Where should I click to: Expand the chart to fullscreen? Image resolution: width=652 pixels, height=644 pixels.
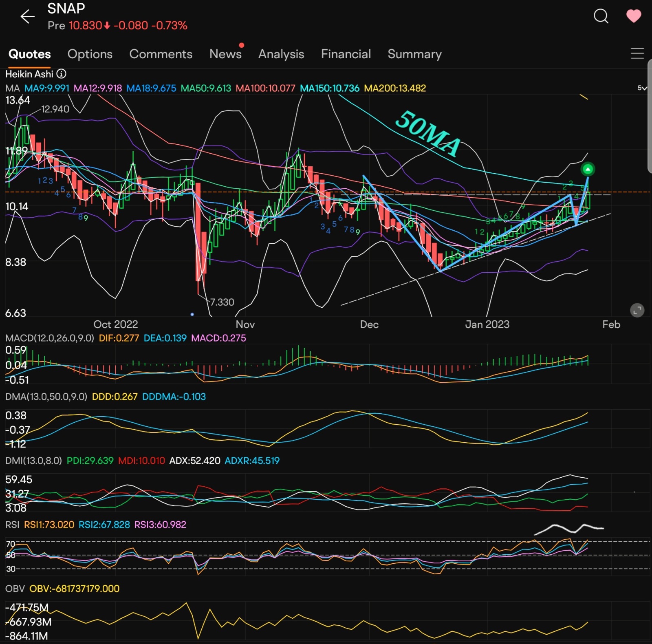(637, 310)
